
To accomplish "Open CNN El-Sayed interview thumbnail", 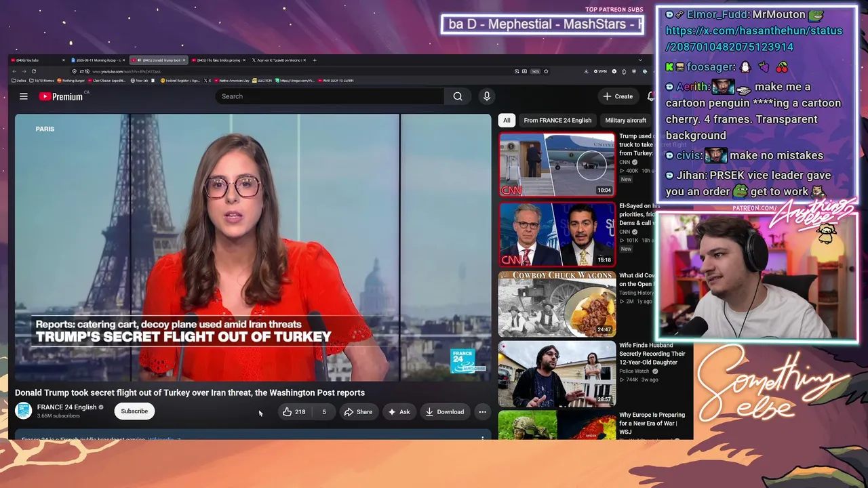I will [x=557, y=235].
